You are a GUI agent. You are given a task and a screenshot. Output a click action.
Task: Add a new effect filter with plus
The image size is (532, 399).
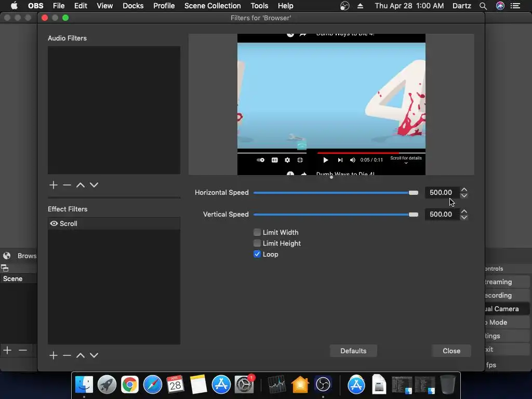(x=54, y=355)
